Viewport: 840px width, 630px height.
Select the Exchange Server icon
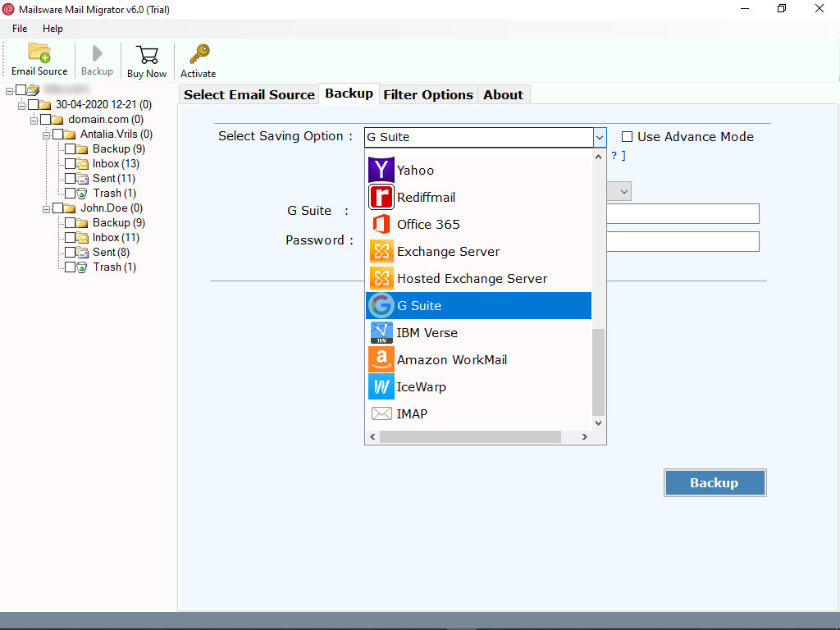click(381, 251)
